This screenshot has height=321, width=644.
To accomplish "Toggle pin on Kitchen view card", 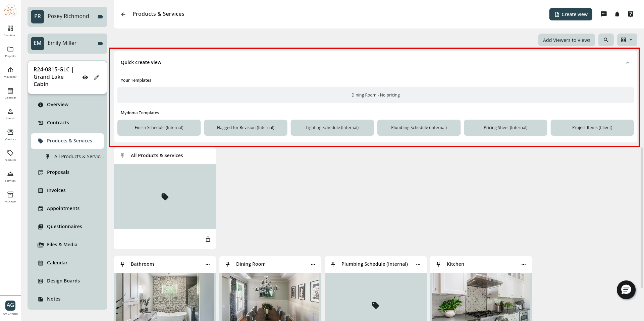I will pos(438,264).
